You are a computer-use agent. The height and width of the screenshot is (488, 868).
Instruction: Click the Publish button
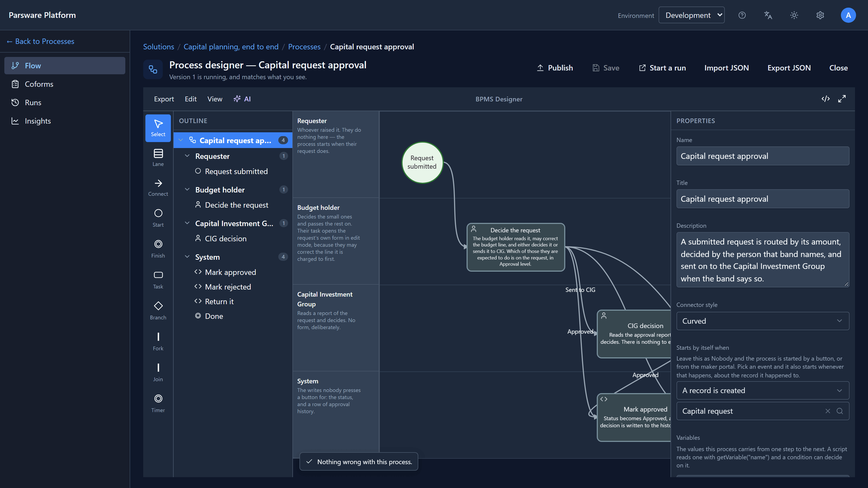[555, 68]
